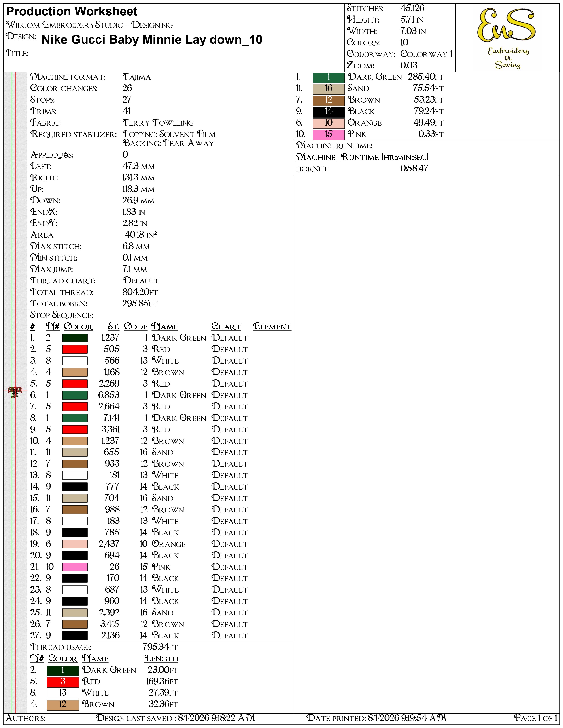Viewport: 563px width, 728px height.
Task: Pick the Pink swatch numbered 15 beside 0.33ft
Action: point(329,135)
